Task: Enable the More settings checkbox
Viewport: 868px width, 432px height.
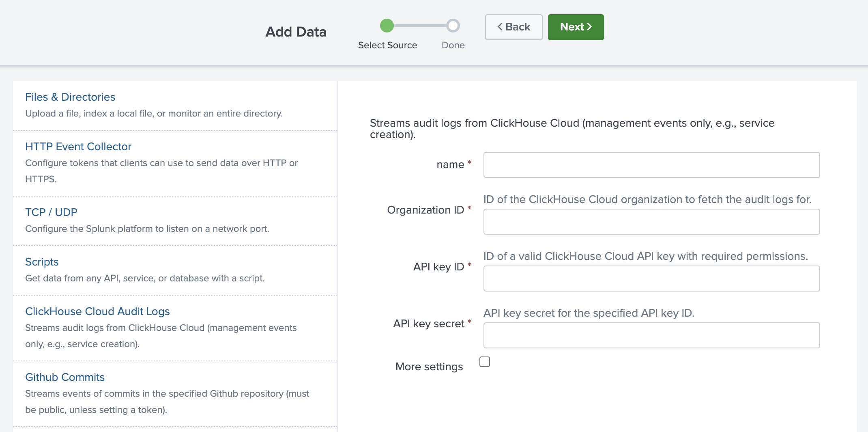Action: pyautogui.click(x=485, y=361)
